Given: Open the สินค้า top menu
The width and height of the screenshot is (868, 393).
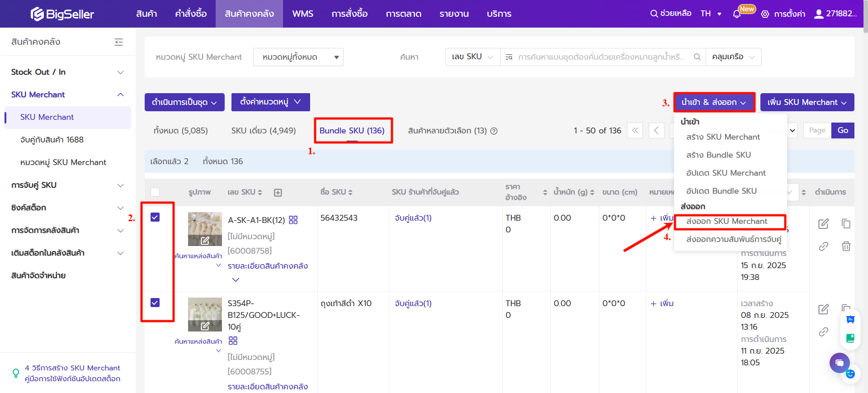Looking at the screenshot, I should point(146,14).
